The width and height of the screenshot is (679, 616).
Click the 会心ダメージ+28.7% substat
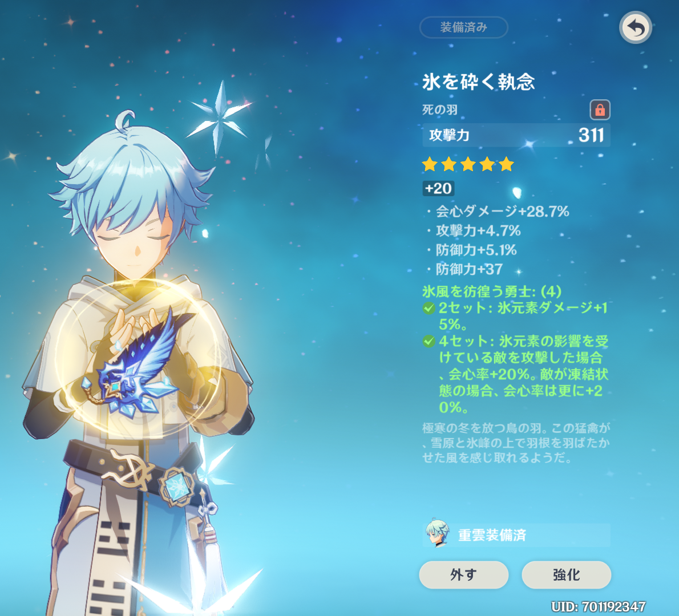502,211
